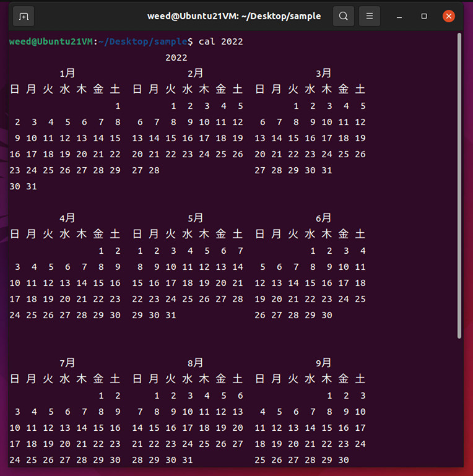Maximize the terminal window

(424, 16)
